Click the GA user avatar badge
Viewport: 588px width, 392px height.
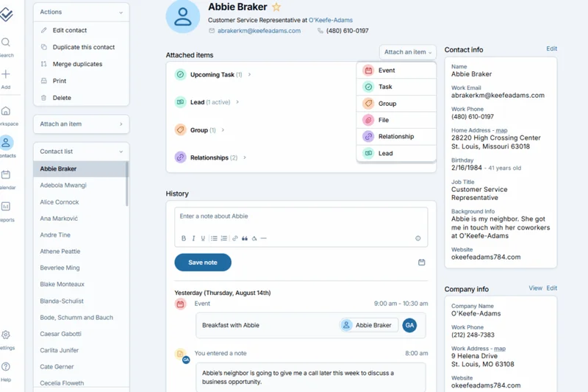click(x=409, y=325)
